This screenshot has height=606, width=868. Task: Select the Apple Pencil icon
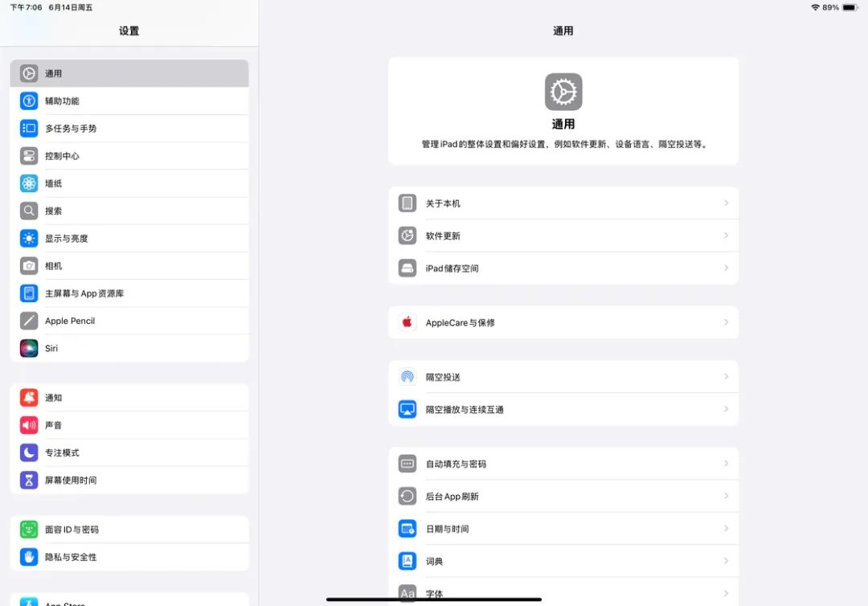[x=29, y=321]
